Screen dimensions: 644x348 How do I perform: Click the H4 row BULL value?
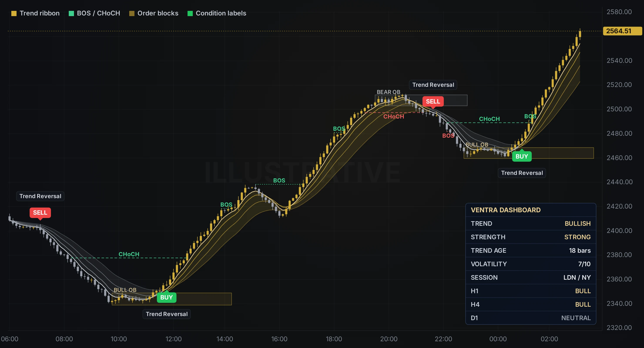click(583, 304)
